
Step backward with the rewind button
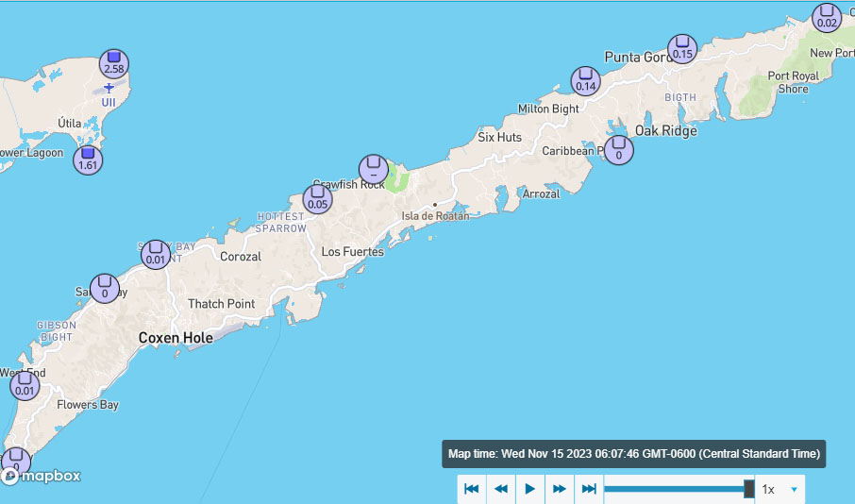click(x=501, y=489)
